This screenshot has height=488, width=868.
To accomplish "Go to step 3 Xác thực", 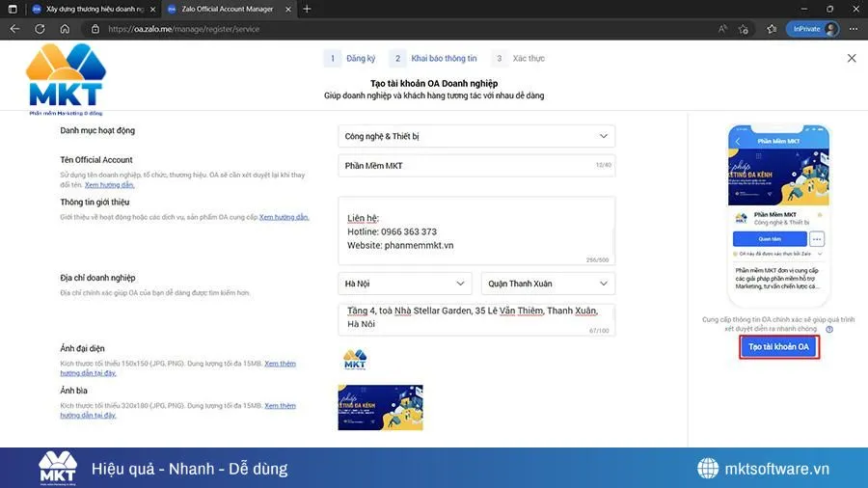I will [518, 58].
